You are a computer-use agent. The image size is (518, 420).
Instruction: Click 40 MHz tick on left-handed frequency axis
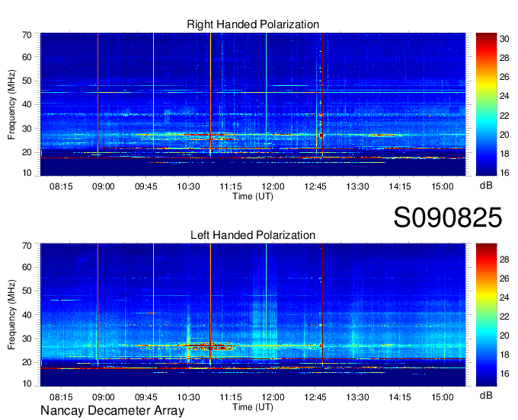(x=27, y=315)
